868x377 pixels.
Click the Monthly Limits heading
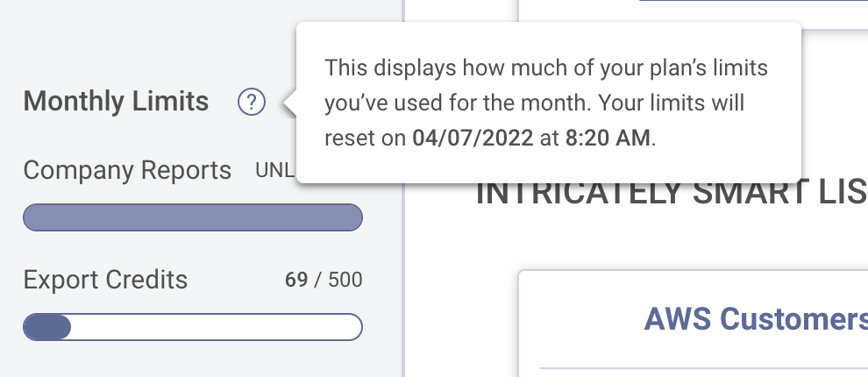pyautogui.click(x=116, y=102)
